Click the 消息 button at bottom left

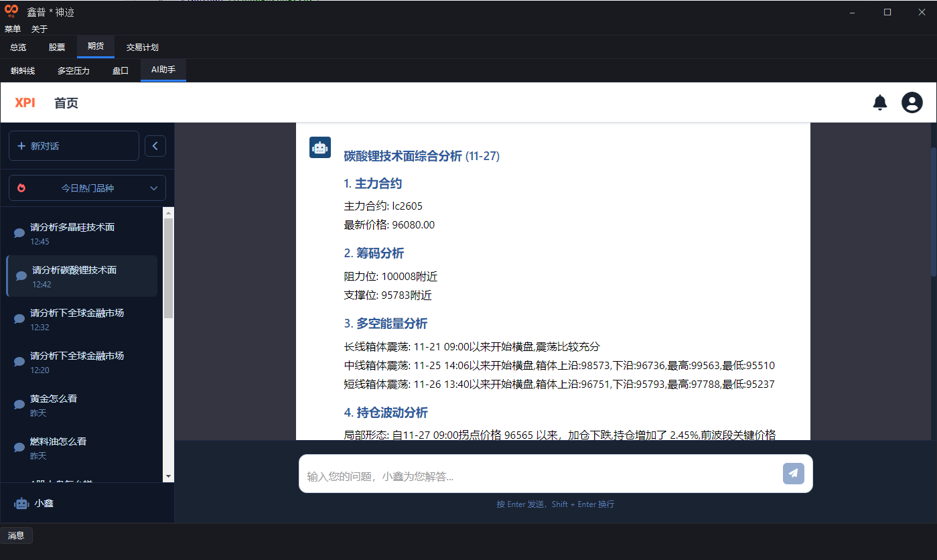(16, 535)
